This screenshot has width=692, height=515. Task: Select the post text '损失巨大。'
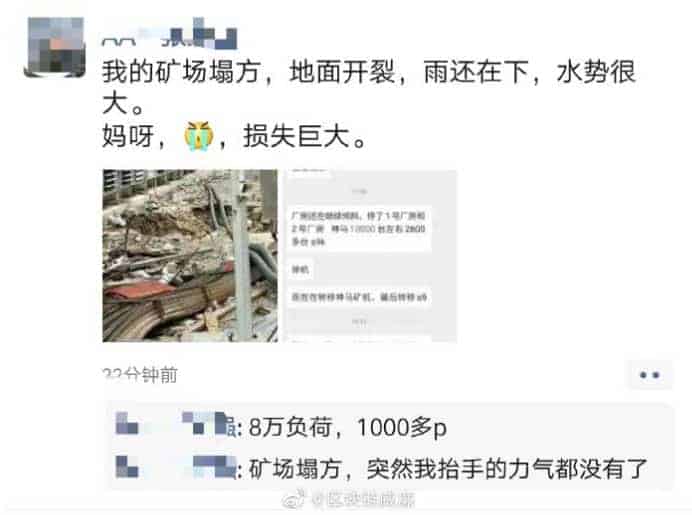pyautogui.click(x=305, y=136)
